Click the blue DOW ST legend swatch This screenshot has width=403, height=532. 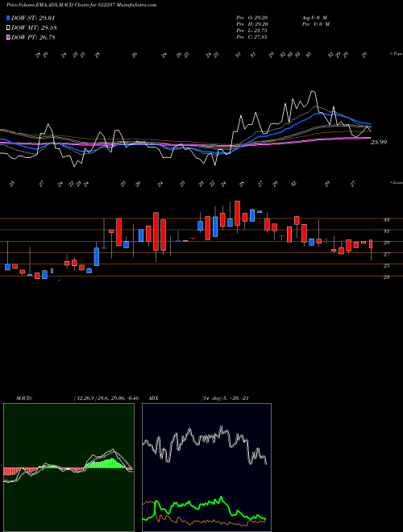(x=8, y=18)
